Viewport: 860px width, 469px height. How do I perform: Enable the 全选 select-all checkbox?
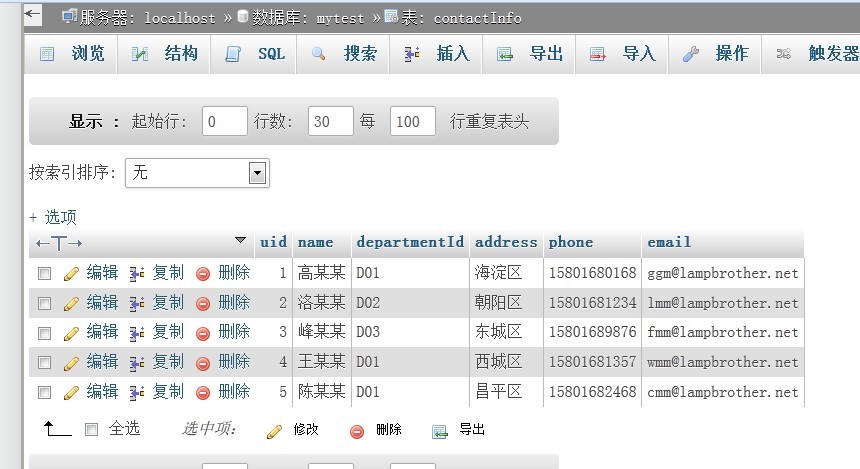(x=91, y=429)
